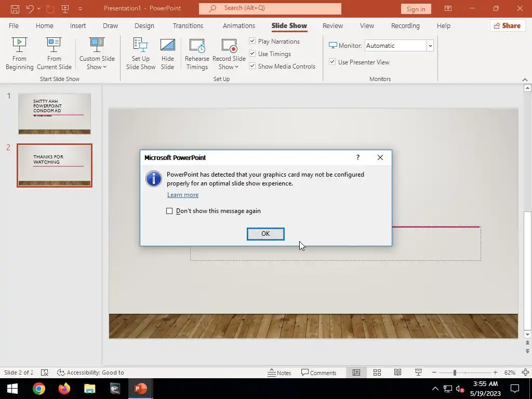The width and height of the screenshot is (532, 399).
Task: Open Google Chrome from taskbar
Action: tap(38, 389)
